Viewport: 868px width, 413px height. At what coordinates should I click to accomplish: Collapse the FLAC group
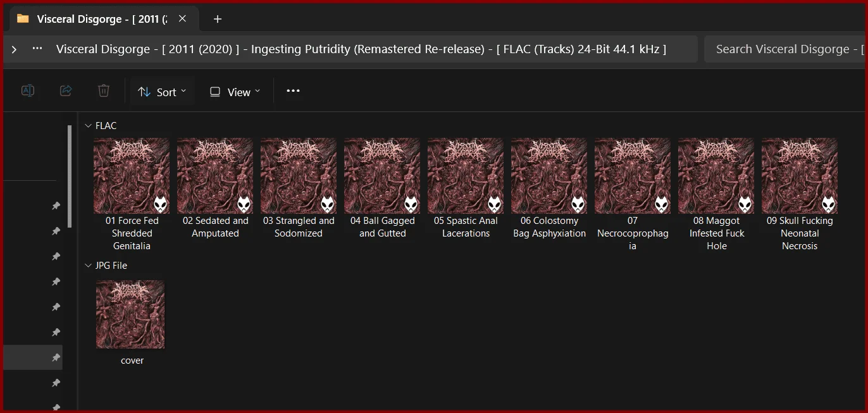[89, 126]
